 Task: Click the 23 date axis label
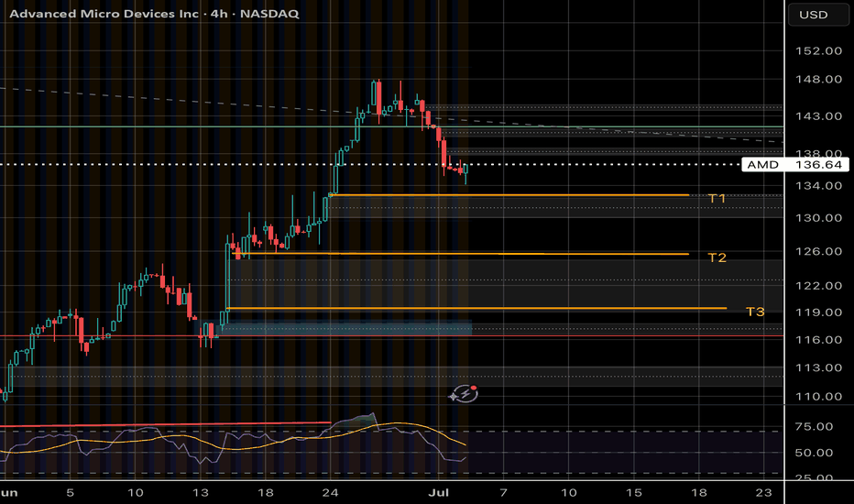point(763,493)
